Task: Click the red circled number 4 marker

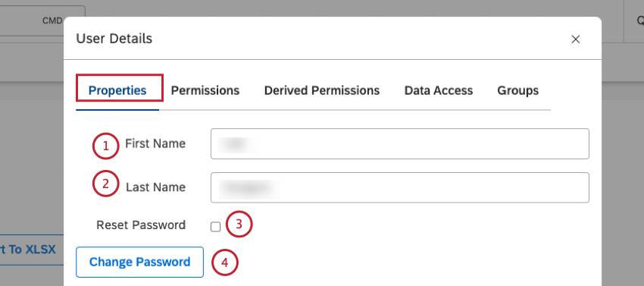Action: 225,262
